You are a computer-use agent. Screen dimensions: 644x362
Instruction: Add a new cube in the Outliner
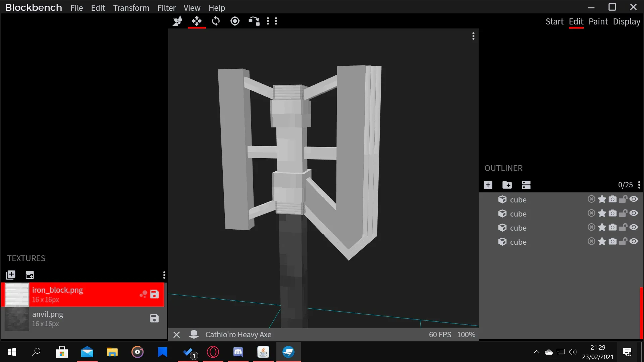(488, 185)
